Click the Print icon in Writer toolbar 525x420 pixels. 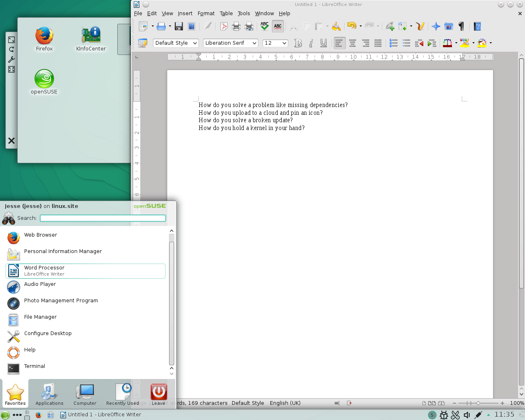tap(236, 26)
